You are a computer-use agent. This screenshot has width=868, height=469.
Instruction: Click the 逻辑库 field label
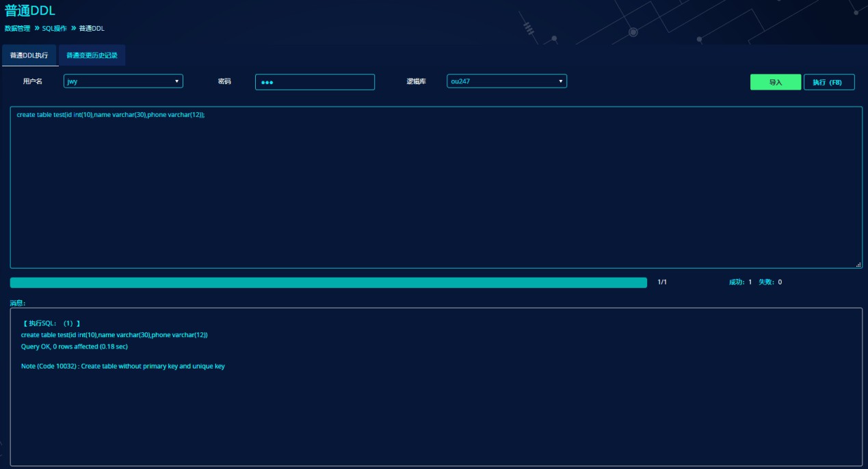(x=416, y=81)
